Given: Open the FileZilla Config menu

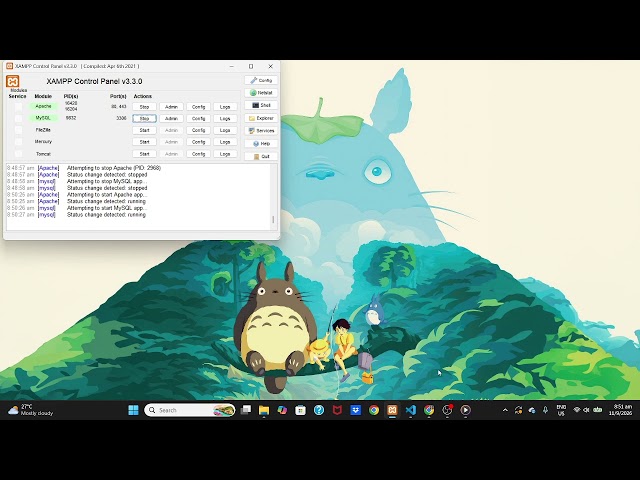Looking at the screenshot, I should coord(198,130).
